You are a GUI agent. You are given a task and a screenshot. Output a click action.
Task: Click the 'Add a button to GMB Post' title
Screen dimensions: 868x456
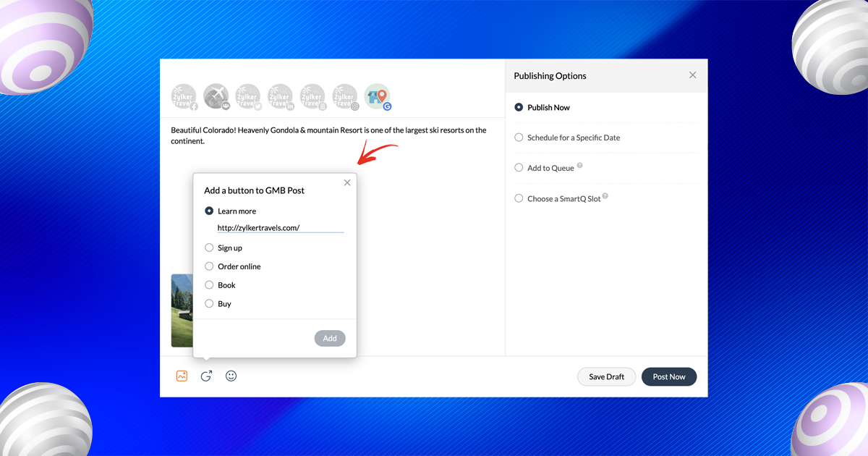(255, 191)
